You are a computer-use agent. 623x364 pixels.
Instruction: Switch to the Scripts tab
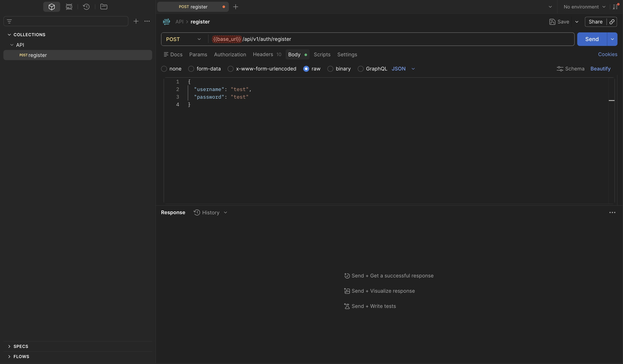pyautogui.click(x=322, y=55)
